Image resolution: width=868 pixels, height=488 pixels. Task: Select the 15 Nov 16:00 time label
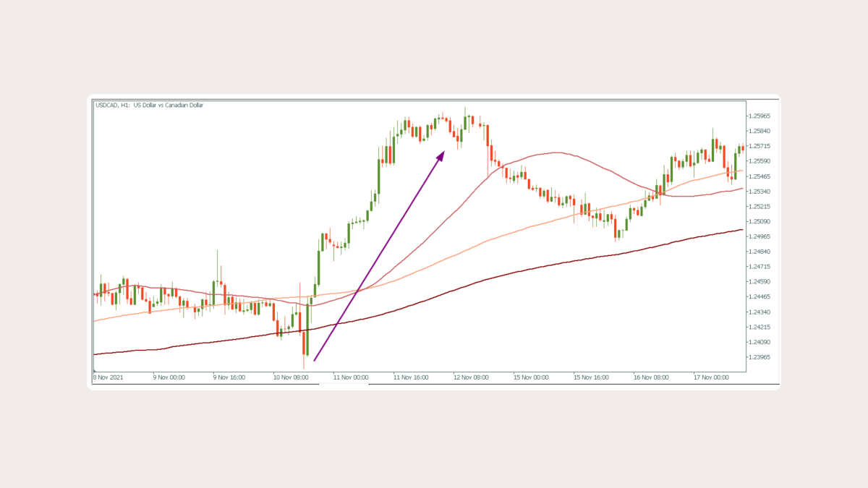coord(591,377)
